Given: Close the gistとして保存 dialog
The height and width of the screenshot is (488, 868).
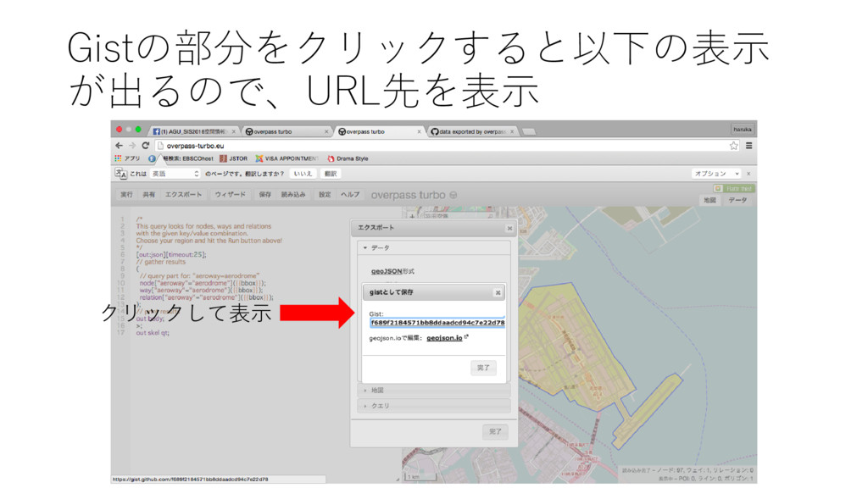Looking at the screenshot, I should (x=498, y=292).
